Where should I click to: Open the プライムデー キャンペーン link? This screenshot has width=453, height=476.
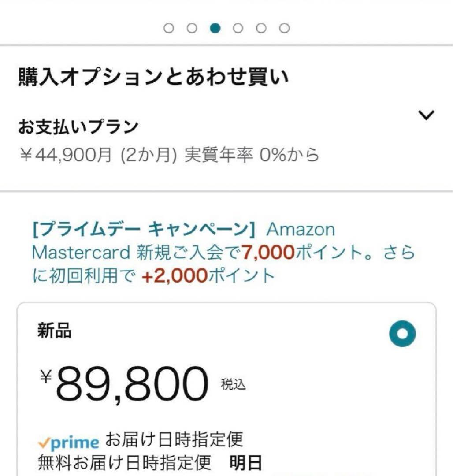[x=144, y=229]
